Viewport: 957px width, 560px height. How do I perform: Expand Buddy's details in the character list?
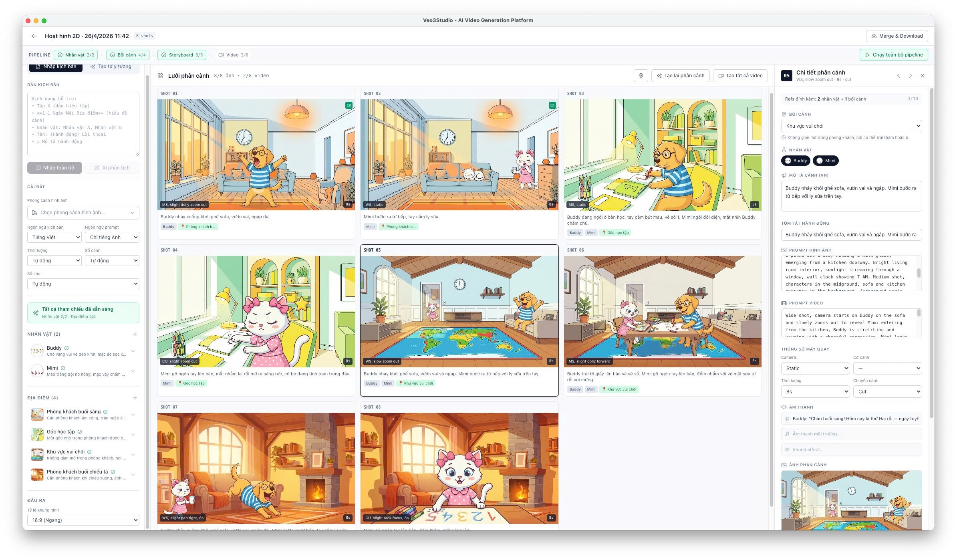tap(133, 351)
